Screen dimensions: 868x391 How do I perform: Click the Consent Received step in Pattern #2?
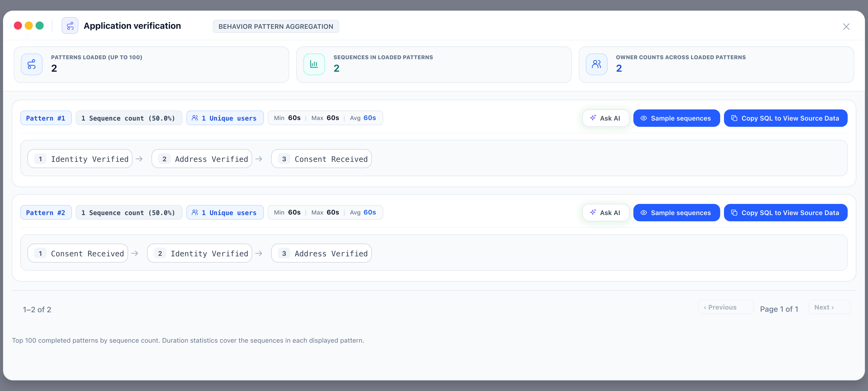pos(78,253)
